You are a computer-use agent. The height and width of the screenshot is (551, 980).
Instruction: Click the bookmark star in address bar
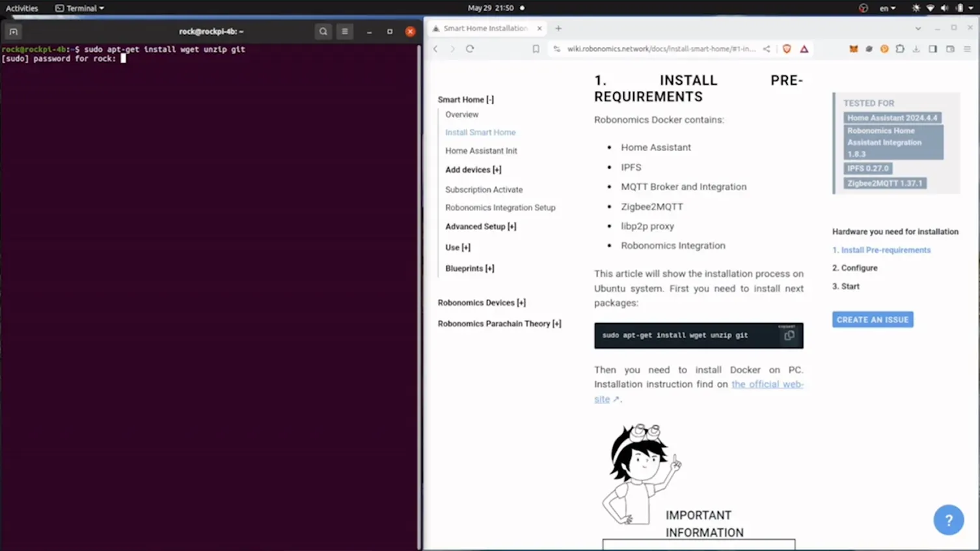tap(536, 48)
